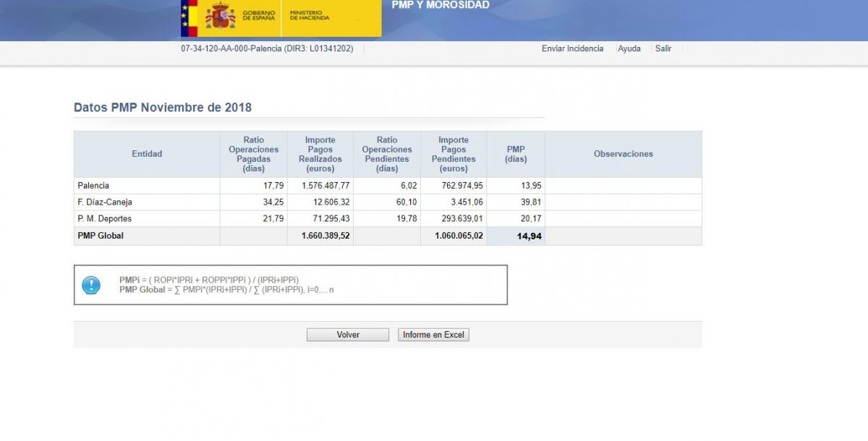Click the Spanish coat of arms logo
This screenshot has width=868, height=441.
(x=220, y=15)
